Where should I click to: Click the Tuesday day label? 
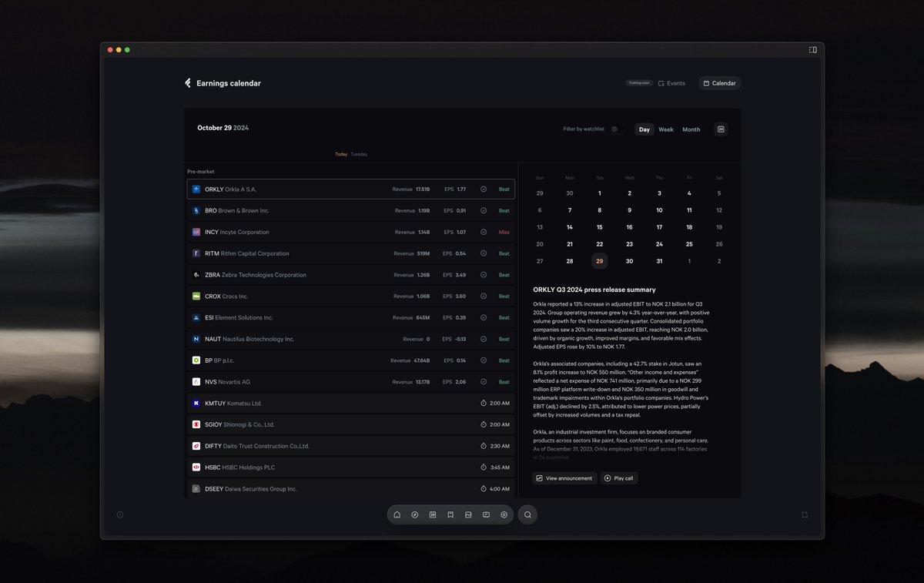359,154
